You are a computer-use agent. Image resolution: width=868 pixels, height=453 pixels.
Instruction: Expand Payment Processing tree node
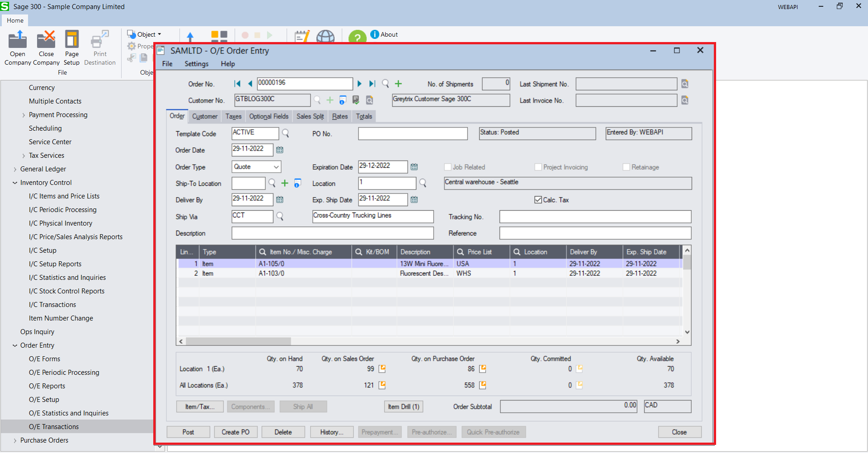(x=24, y=115)
